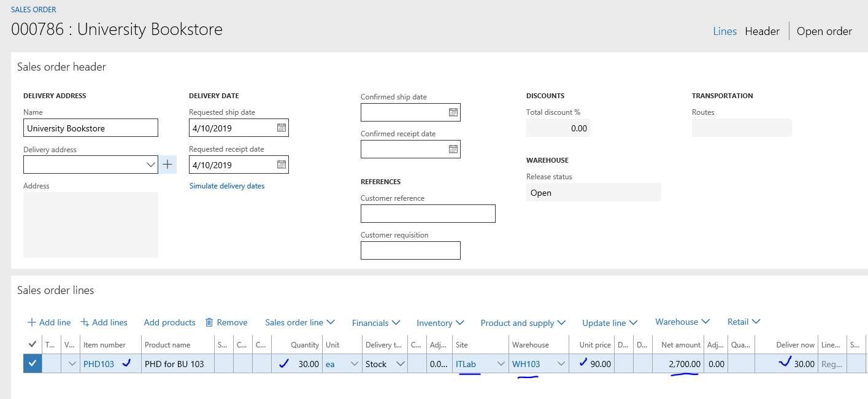Open the Retail menu
The image size is (868, 399).
coord(744,322)
